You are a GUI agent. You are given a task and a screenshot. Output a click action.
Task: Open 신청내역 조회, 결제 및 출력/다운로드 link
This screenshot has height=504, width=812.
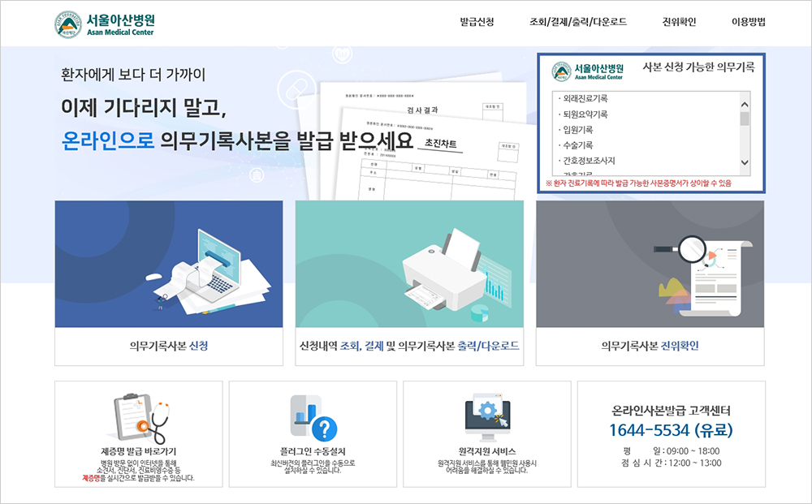(x=409, y=347)
